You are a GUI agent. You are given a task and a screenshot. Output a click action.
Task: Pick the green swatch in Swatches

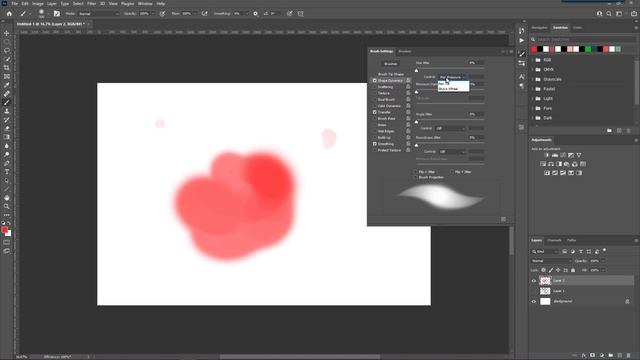point(588,49)
